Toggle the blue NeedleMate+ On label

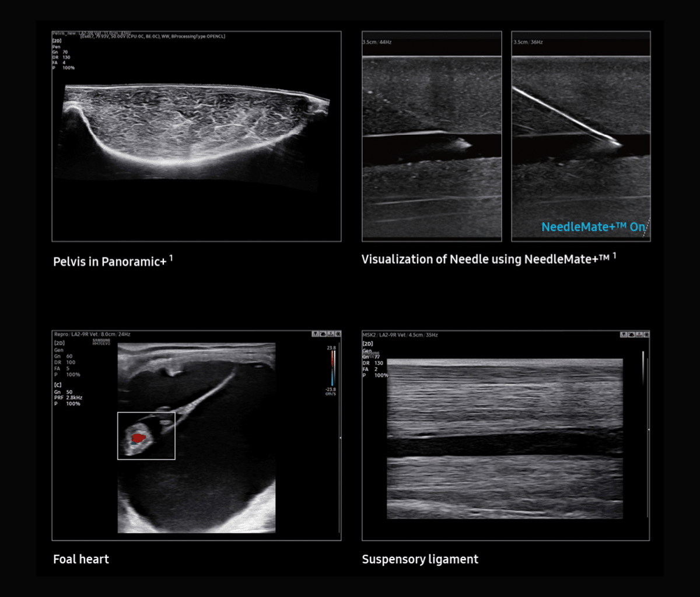(593, 227)
